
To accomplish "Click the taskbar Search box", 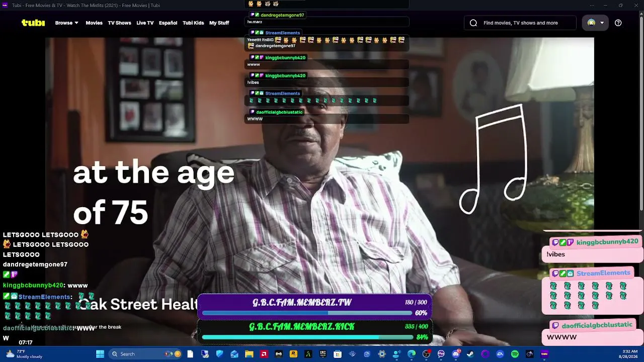I will (146, 354).
